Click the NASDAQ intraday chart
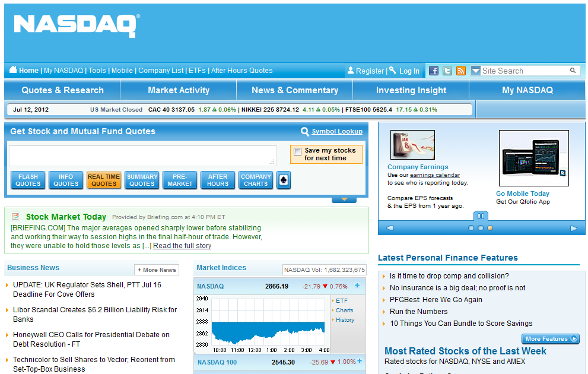The width and height of the screenshot is (588, 374). (268, 323)
